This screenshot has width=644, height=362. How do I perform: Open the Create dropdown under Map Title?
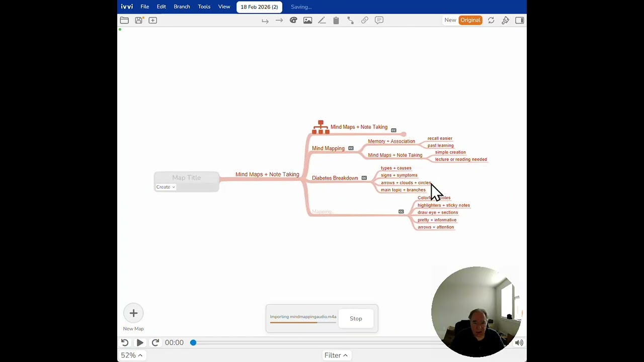pos(165,187)
